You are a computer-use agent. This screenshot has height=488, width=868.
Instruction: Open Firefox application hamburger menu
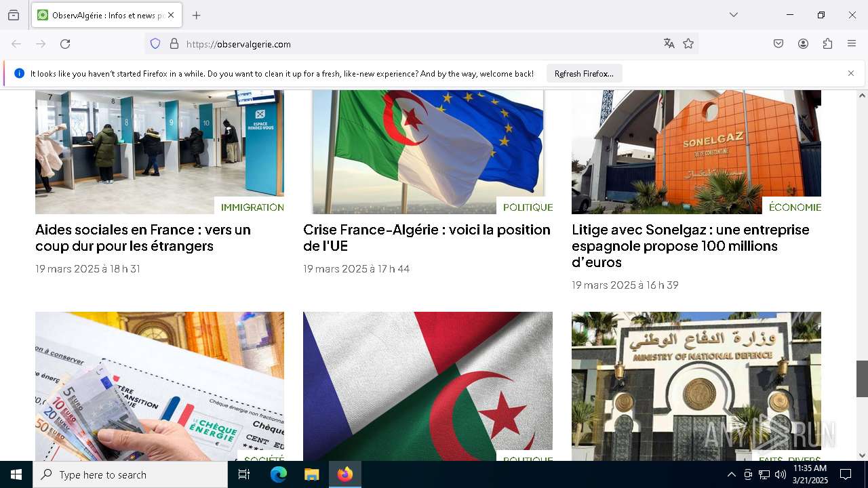point(852,44)
